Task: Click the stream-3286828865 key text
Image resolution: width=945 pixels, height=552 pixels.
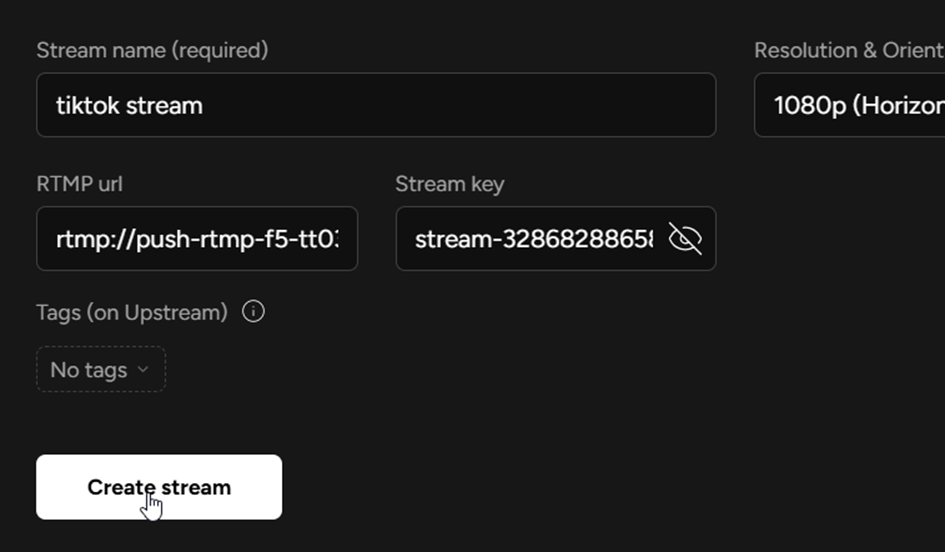Action: click(533, 240)
